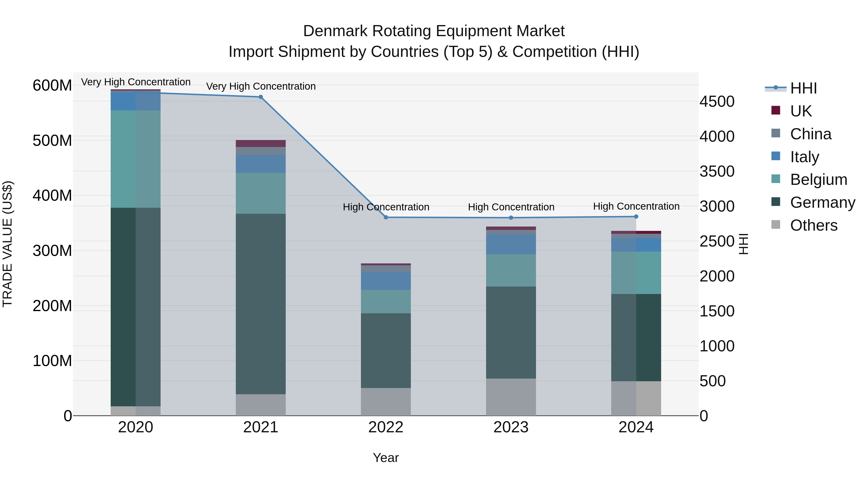Click the High Concentration label above 2024
Image resolution: width=868 pixels, height=488 pixels.
[637, 206]
